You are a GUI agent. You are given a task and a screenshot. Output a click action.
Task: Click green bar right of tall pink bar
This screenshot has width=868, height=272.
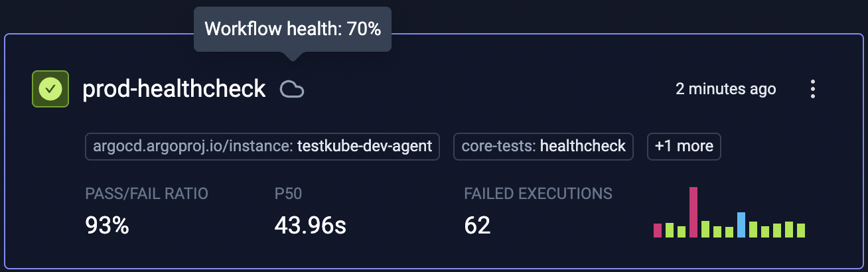[705, 229]
